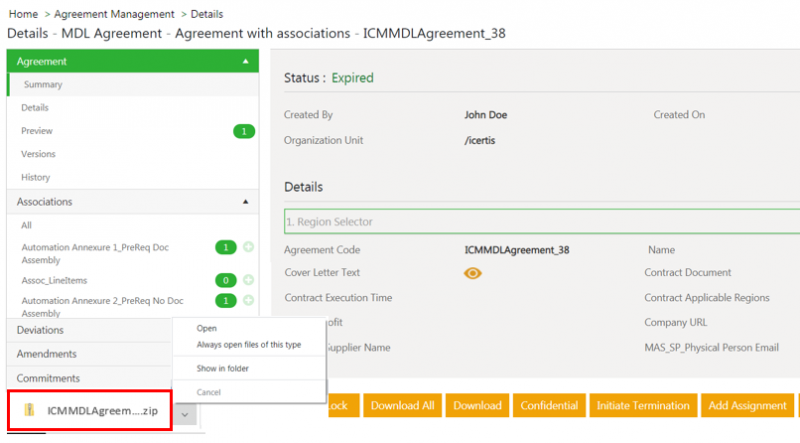
Task: Click count badge 0 beside Assoc_LineItems
Action: (226, 280)
